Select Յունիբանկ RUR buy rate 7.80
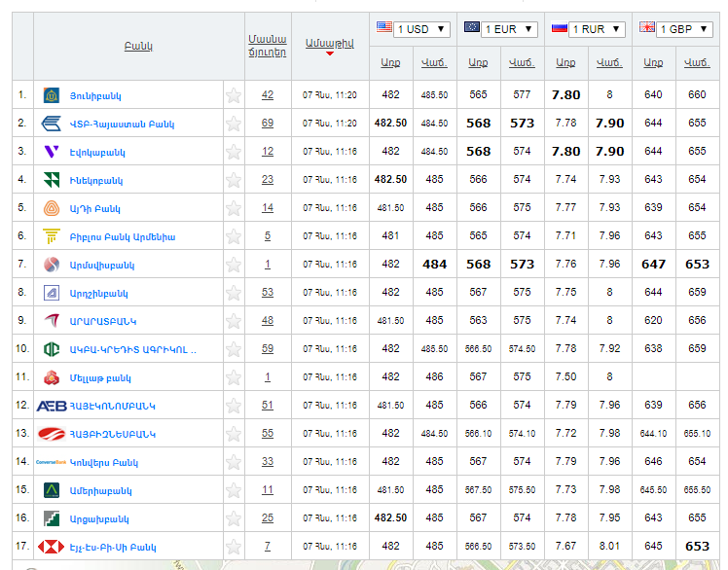728x570 pixels. pyautogui.click(x=566, y=95)
